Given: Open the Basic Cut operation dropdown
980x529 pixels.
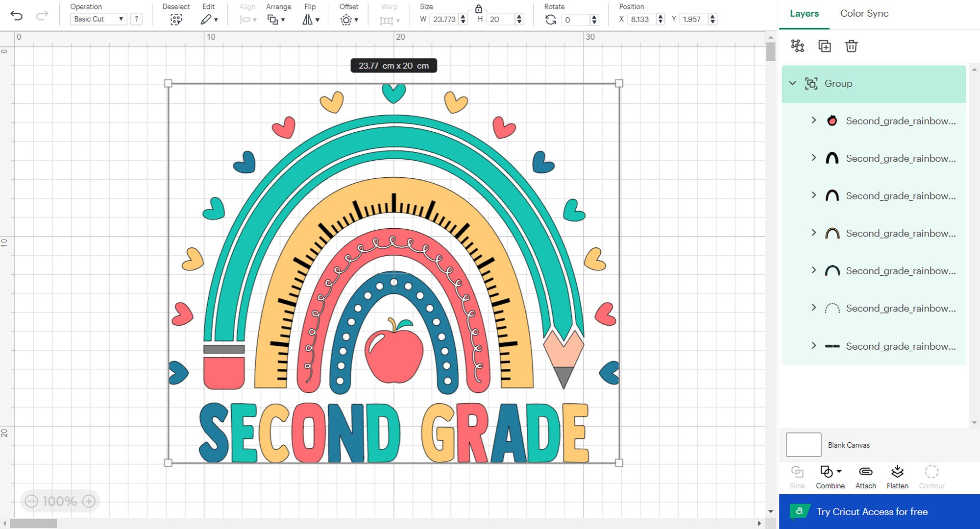Looking at the screenshot, I should [98, 19].
